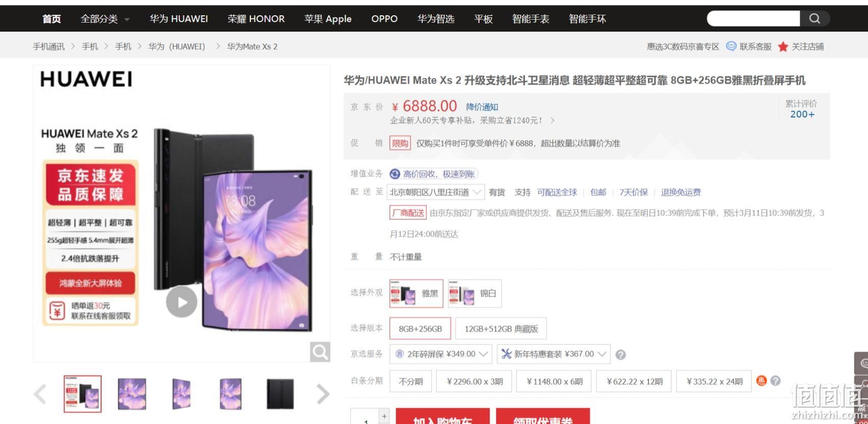Go to 首页 in navigation bar
The height and width of the screenshot is (424, 868).
(x=52, y=19)
